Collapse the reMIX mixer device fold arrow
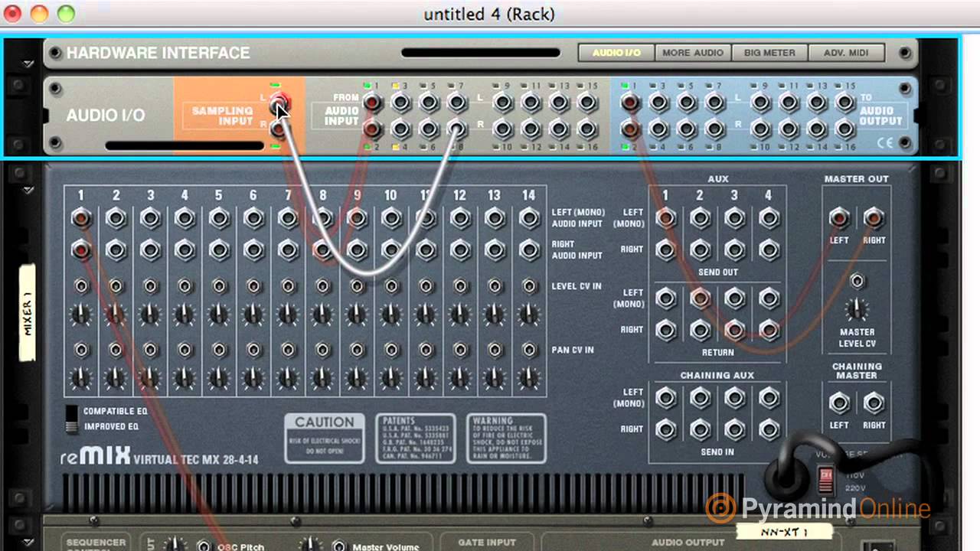Screen dimensions: 980x551 pyautogui.click(x=28, y=190)
